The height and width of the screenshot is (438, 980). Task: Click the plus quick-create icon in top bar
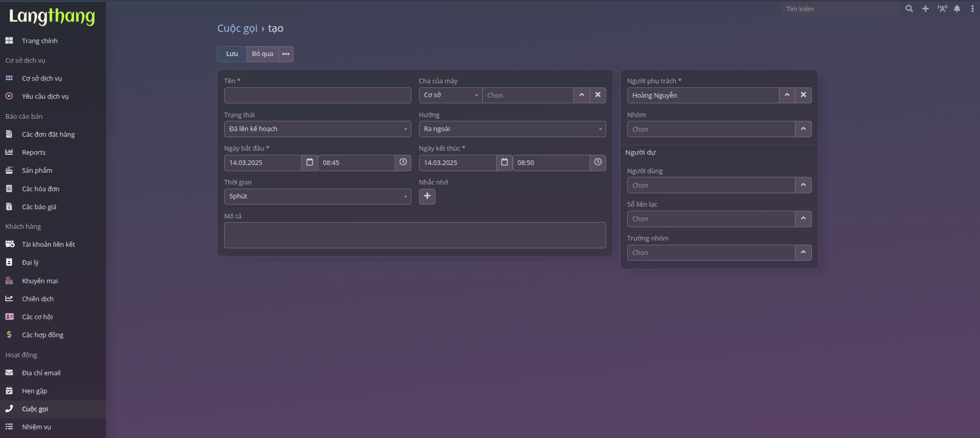[925, 9]
